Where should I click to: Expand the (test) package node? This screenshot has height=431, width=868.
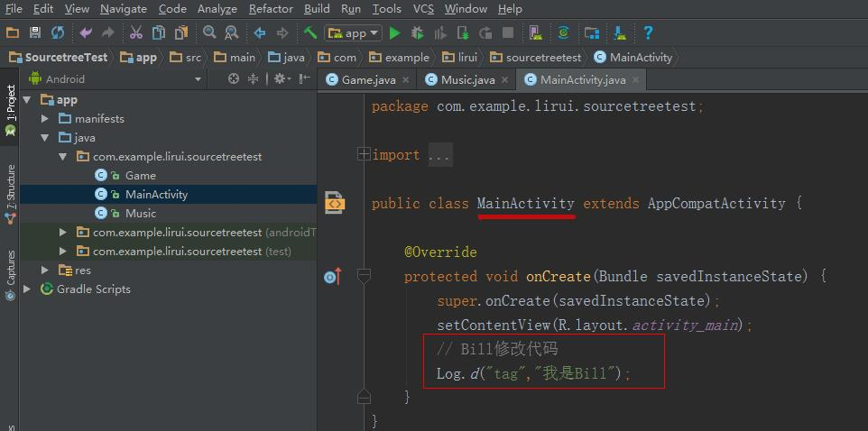[x=63, y=252]
